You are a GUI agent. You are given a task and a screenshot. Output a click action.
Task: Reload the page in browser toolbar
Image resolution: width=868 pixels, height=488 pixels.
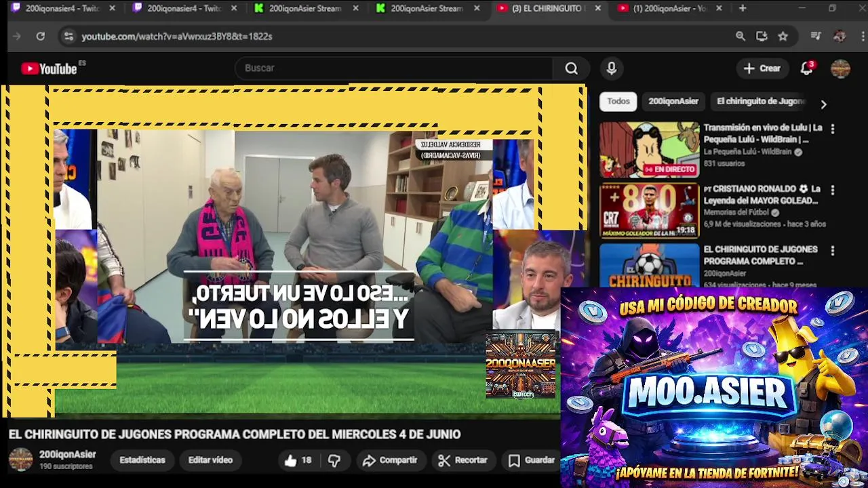click(41, 37)
